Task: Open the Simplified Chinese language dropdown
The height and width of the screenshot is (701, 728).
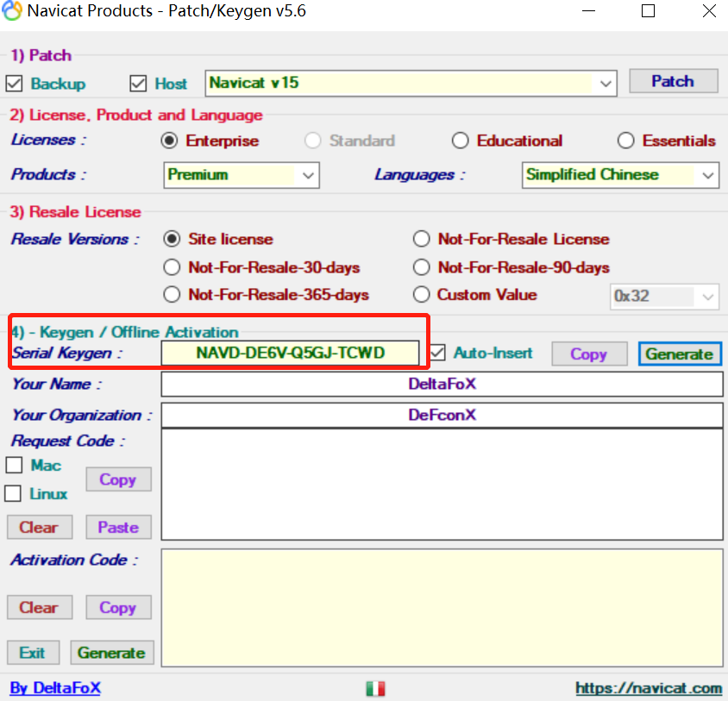Action: pos(621,175)
